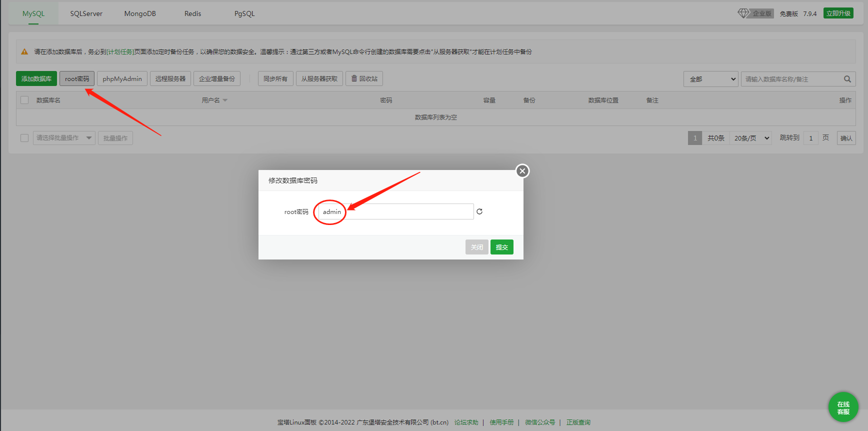Open the 论坛求助 footer link
Image resolution: width=868 pixels, height=431 pixels.
[466, 422]
